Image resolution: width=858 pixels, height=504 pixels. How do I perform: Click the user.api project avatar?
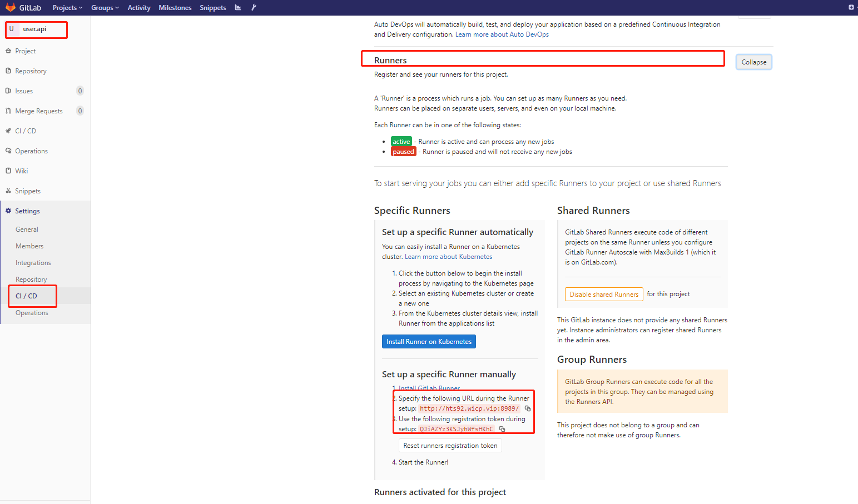tap(12, 29)
